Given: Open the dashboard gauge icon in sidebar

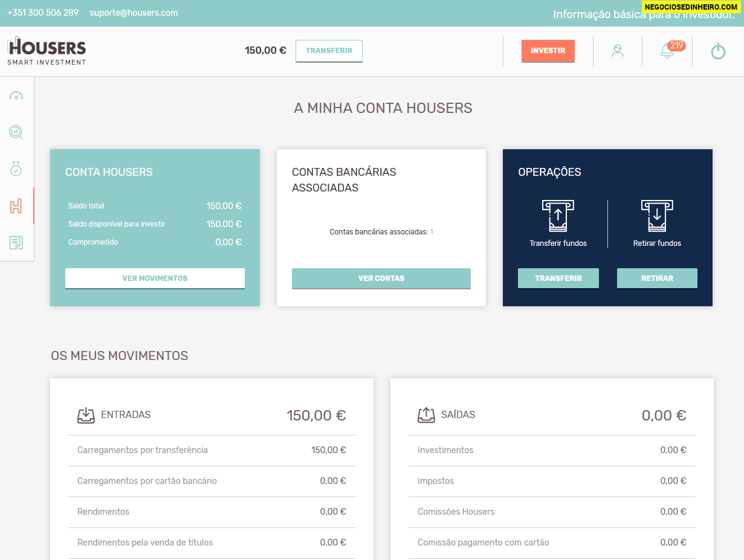Looking at the screenshot, I should [16, 95].
